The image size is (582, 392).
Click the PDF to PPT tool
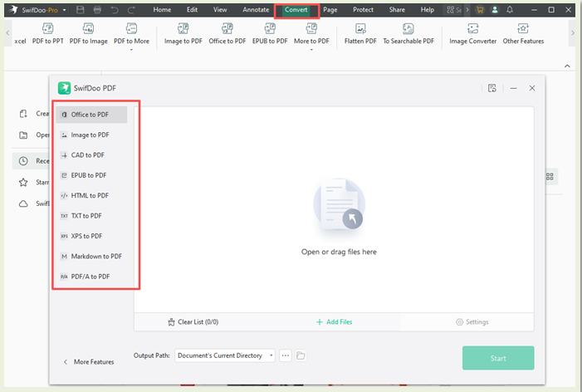point(48,34)
